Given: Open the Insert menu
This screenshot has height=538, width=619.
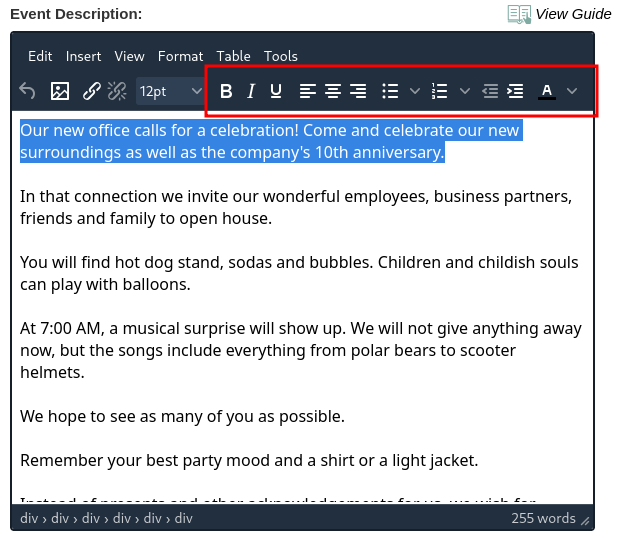Looking at the screenshot, I should (x=83, y=56).
